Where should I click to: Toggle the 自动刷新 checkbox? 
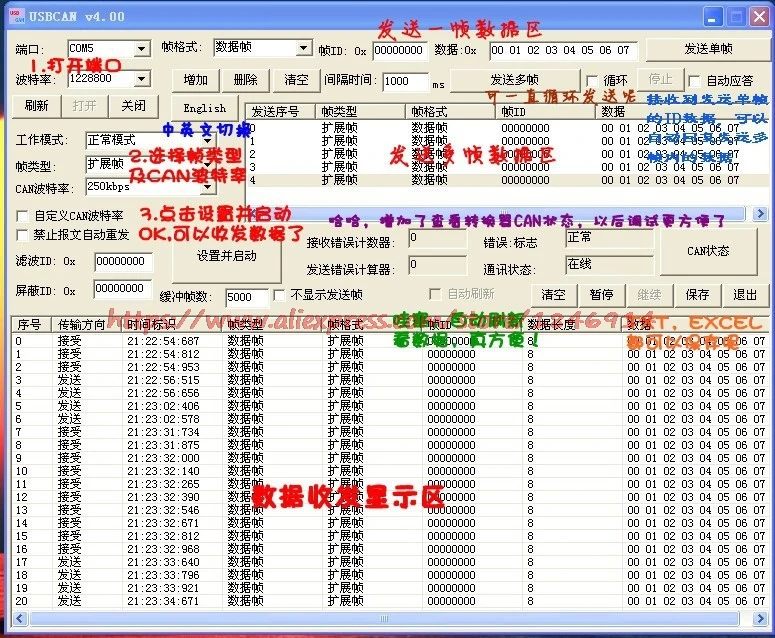(x=435, y=295)
